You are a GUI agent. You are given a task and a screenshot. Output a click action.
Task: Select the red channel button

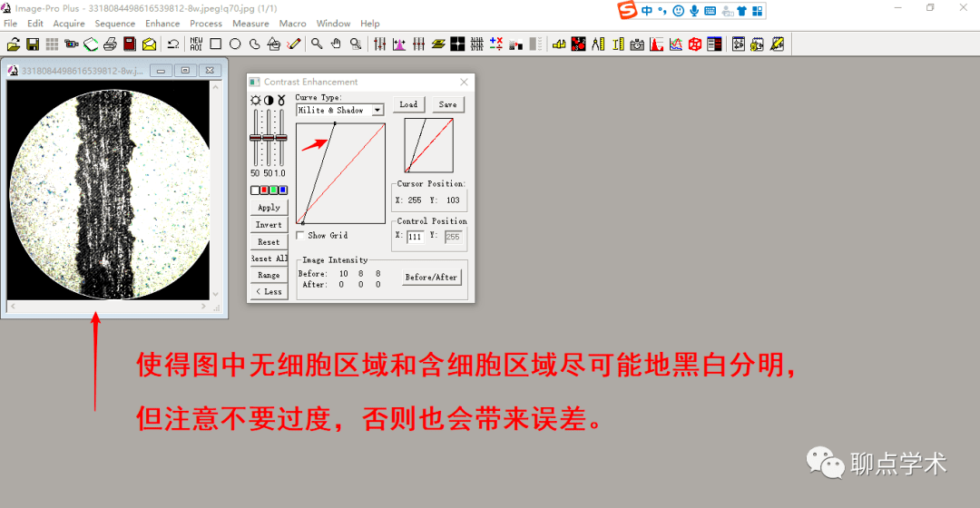(x=264, y=190)
